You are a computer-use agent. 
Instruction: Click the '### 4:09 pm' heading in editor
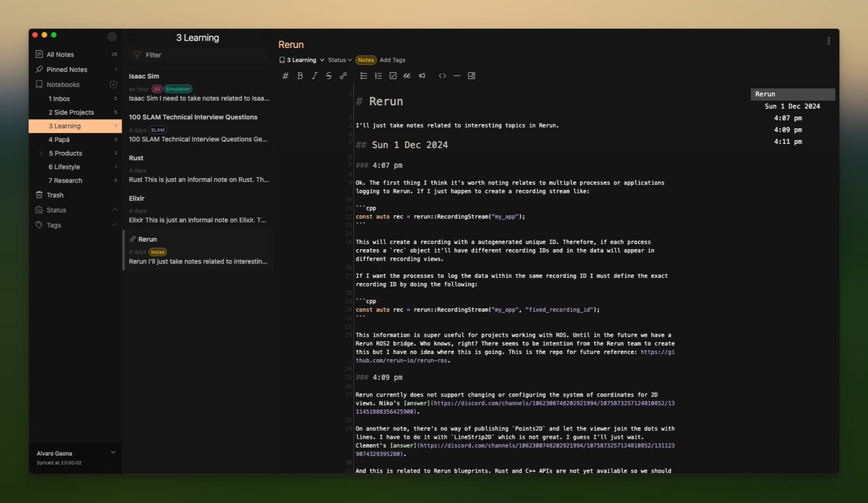379,377
